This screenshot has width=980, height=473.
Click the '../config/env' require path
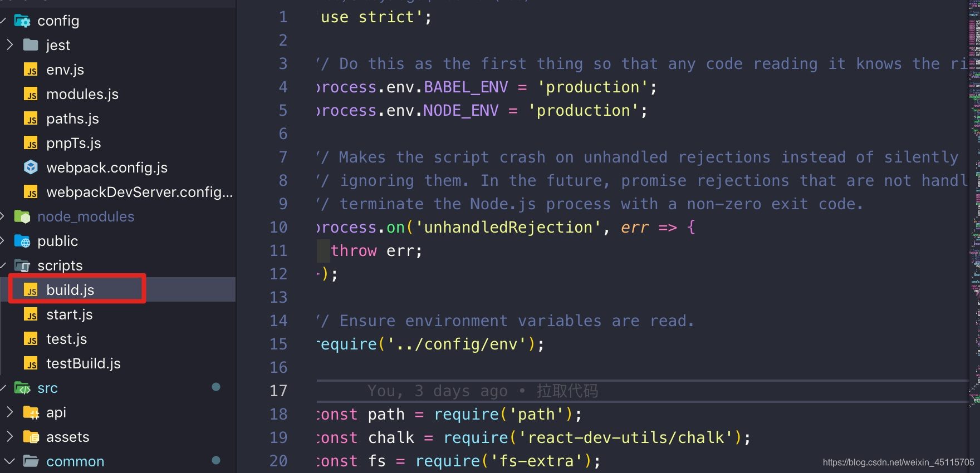(x=457, y=344)
